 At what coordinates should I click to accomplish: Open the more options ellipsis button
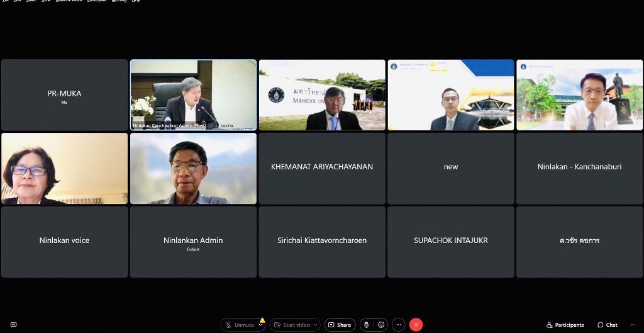click(x=398, y=325)
